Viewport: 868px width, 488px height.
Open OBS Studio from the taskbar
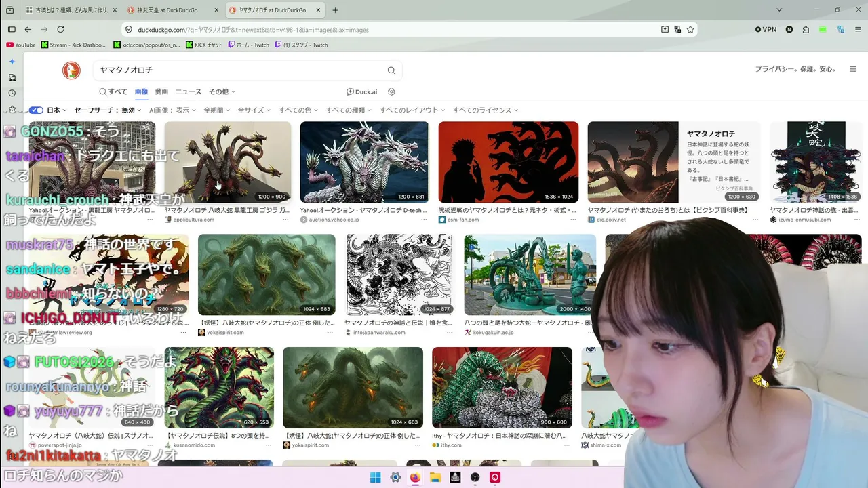[x=475, y=477]
